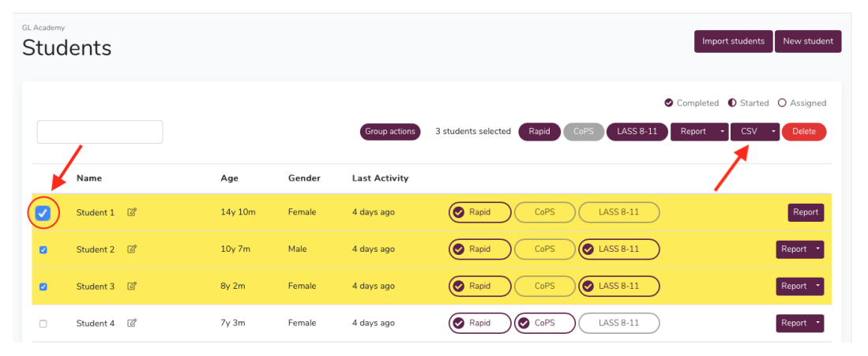This screenshot has height=356, width=868.
Task: Click the edit icon beside Student 4
Action: click(x=132, y=323)
